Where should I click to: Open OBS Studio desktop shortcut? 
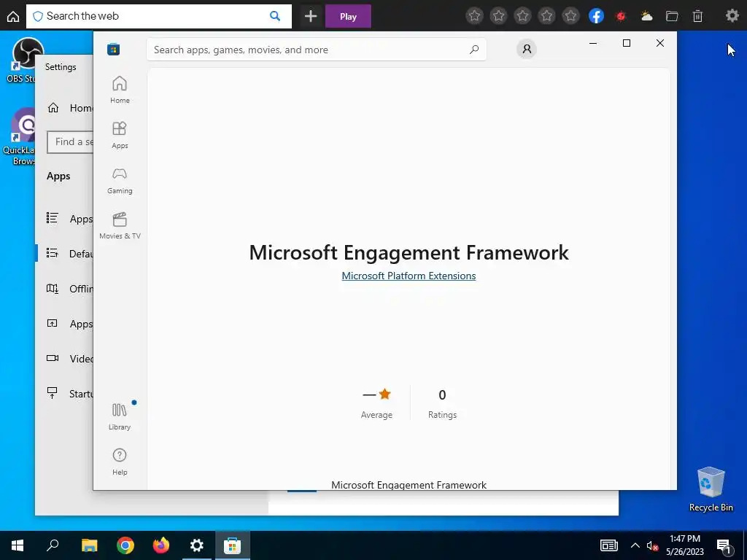tap(23, 61)
